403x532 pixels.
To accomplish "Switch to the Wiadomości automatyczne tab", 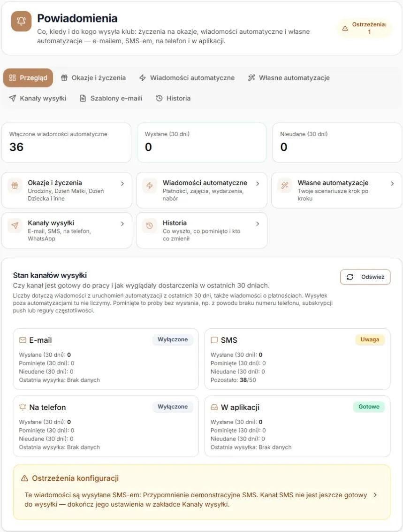I will [187, 77].
